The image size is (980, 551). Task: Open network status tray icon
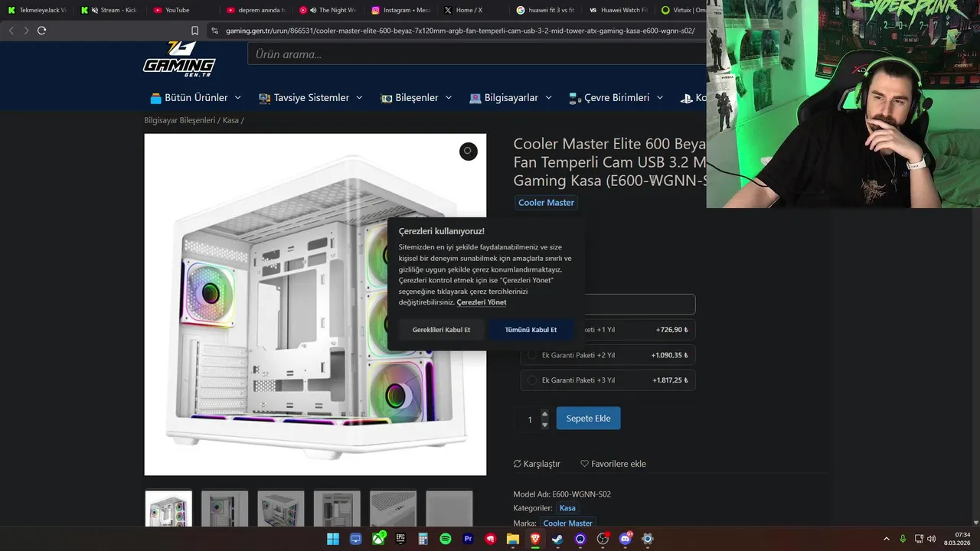[x=920, y=539]
